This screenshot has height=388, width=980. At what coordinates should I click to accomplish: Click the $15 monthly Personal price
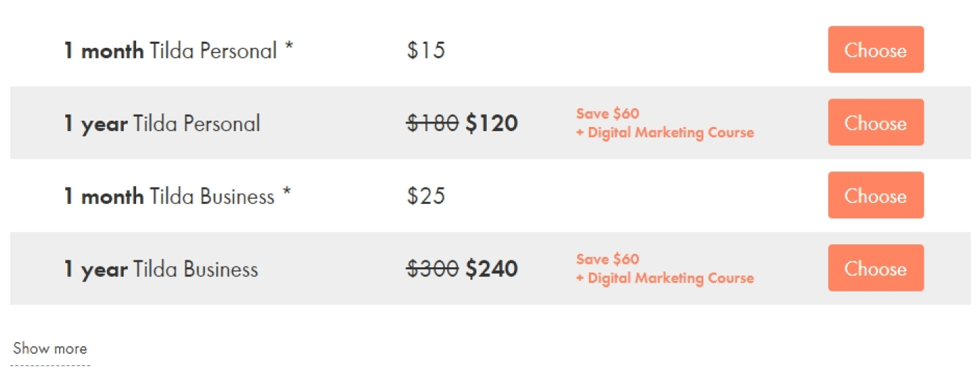tap(426, 51)
